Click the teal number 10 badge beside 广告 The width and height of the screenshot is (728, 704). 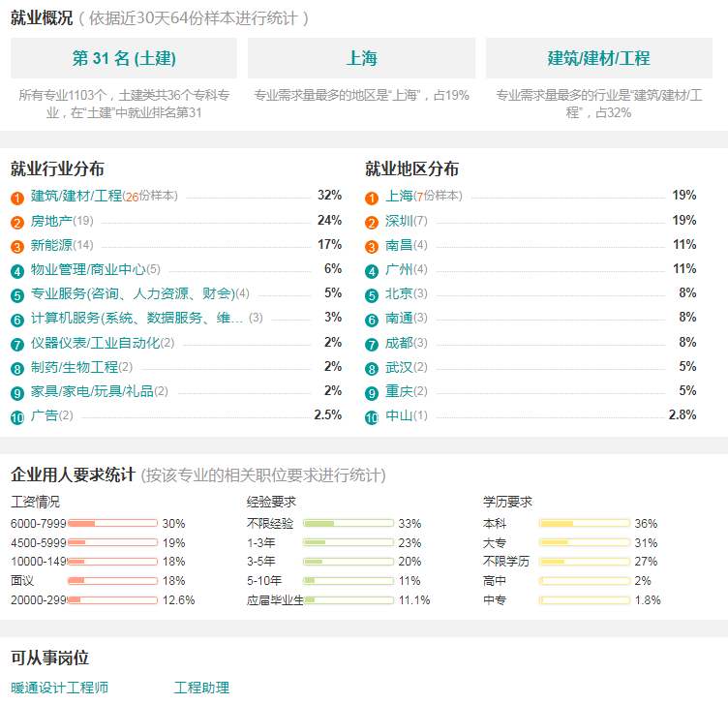(17, 418)
